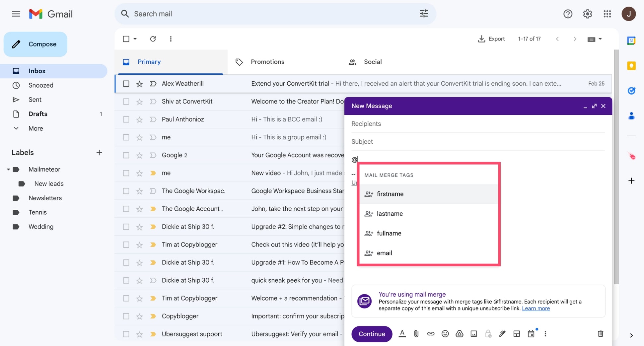This screenshot has height=346, width=644.
Task: Switch to the Primary tab
Action: click(x=171, y=62)
